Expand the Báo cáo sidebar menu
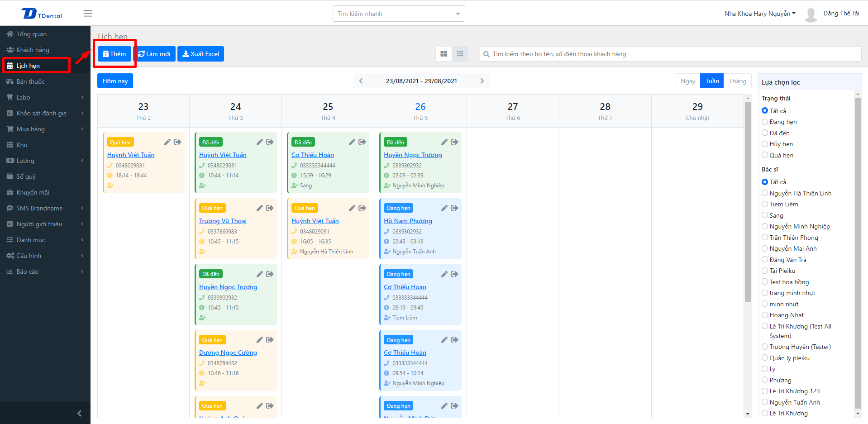Viewport: 868px width, 424px height. click(x=45, y=272)
